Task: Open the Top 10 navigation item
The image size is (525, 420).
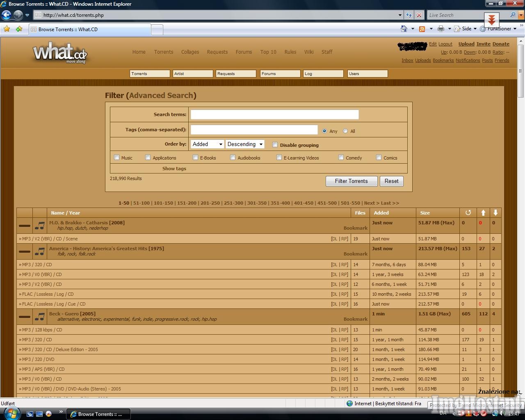Action: point(268,52)
